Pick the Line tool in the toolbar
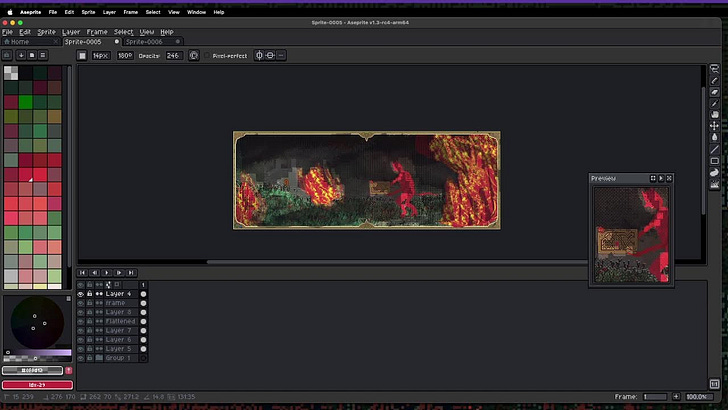This screenshot has height=410, width=728. tap(715, 149)
